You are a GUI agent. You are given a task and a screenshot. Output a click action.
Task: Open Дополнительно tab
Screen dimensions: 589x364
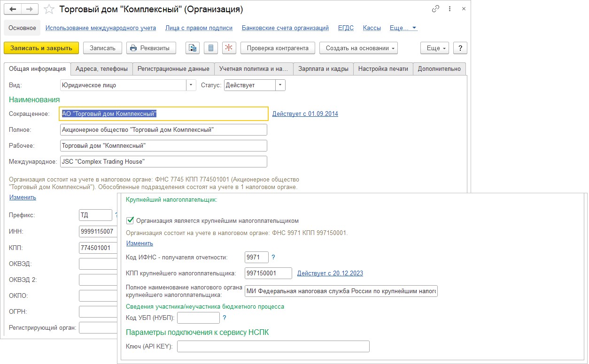pyautogui.click(x=439, y=68)
